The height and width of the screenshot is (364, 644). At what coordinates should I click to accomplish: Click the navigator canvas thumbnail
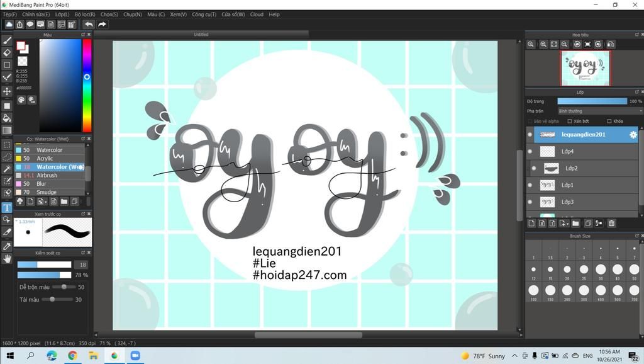pyautogui.click(x=586, y=68)
